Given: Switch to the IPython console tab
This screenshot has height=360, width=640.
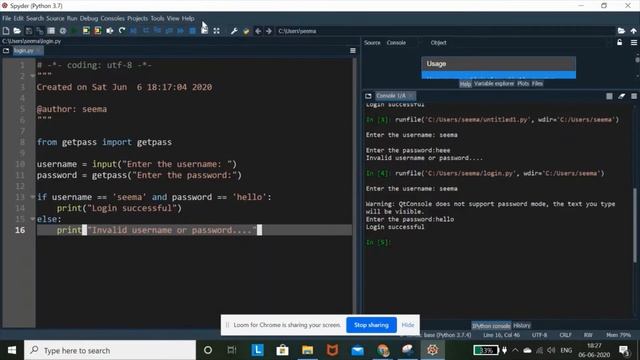Looking at the screenshot, I should [491, 326].
